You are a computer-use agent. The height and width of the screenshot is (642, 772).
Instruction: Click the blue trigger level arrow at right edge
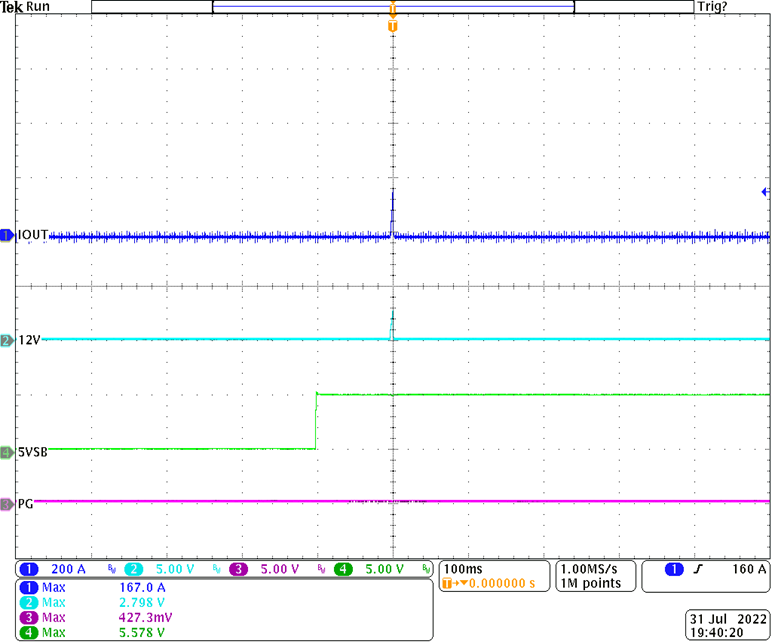tap(765, 192)
